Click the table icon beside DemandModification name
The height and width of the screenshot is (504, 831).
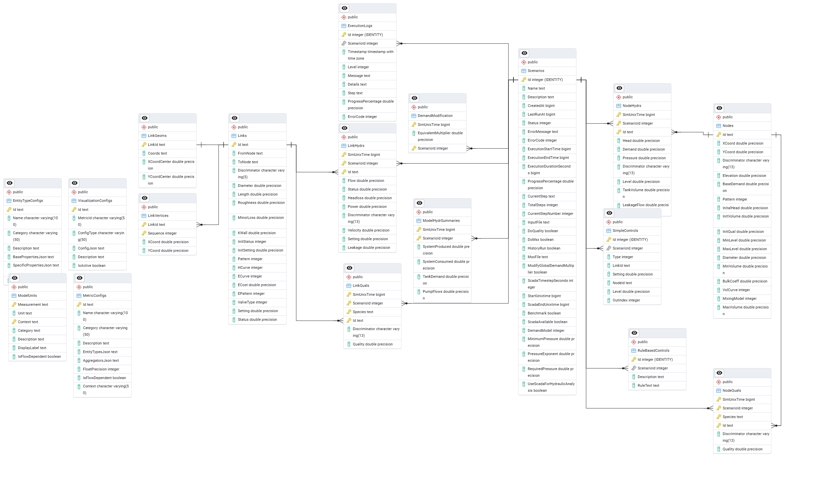(414, 116)
